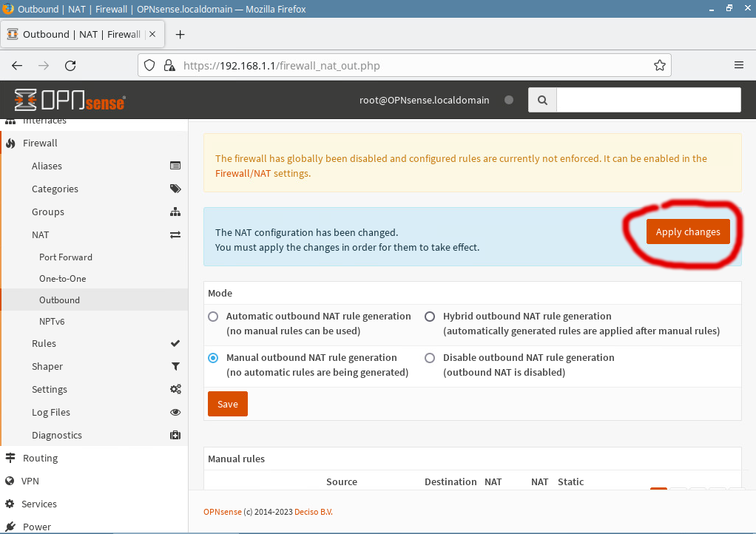This screenshot has width=756, height=534.
Task: Choose Disable outbound NAT rule generation
Action: (x=430, y=358)
